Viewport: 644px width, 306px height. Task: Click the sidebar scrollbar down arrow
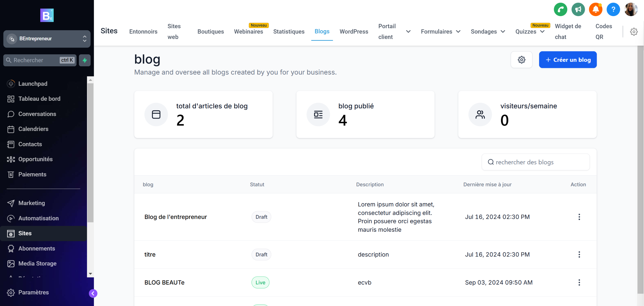90,274
